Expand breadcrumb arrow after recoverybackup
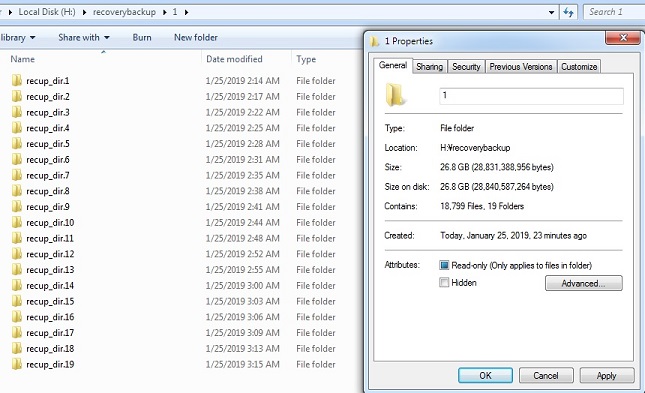Screen dimensions: 645x393 coord(165,12)
